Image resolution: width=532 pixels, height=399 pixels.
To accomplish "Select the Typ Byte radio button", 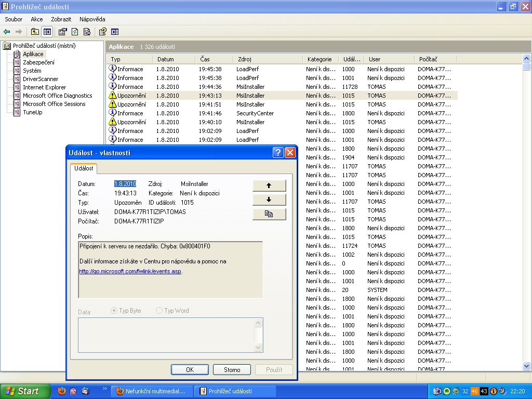I will [x=114, y=311].
